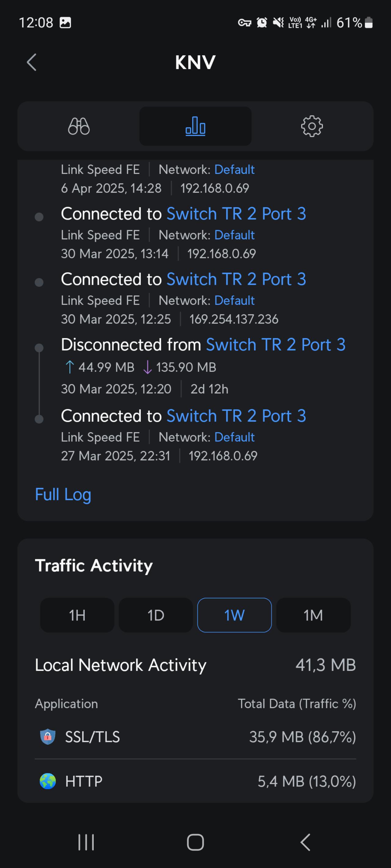Select the 1W traffic time range

(x=235, y=615)
